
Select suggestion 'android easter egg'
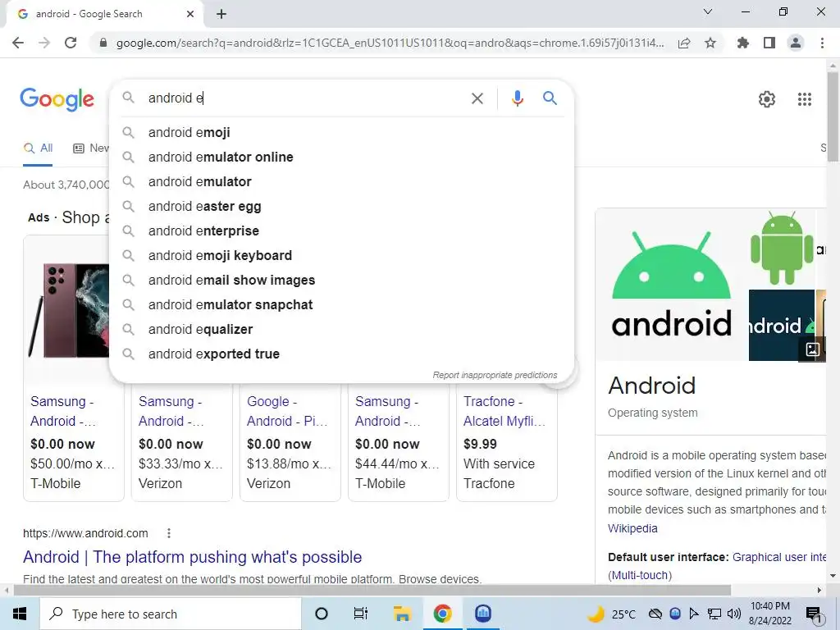pyautogui.click(x=341, y=206)
